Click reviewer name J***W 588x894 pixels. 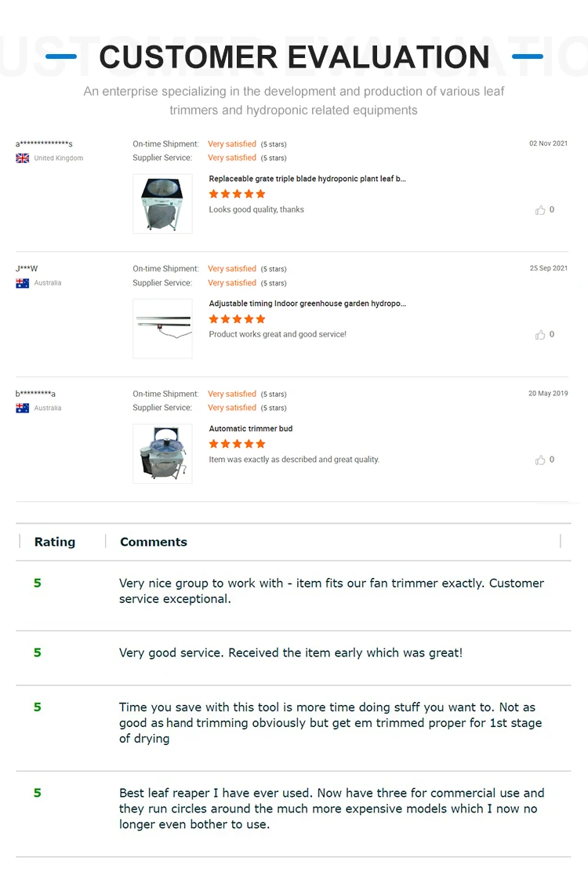(x=27, y=269)
